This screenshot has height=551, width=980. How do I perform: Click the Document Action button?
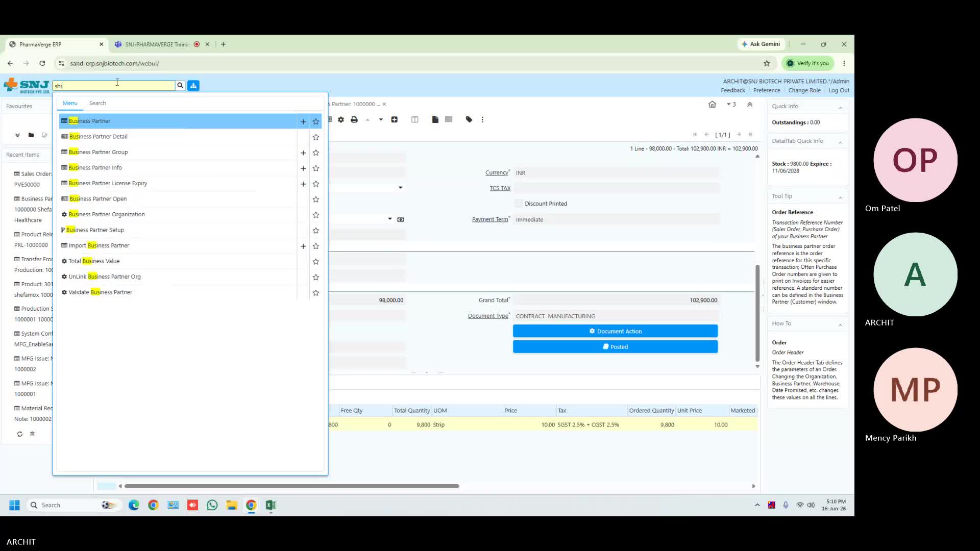(x=615, y=331)
